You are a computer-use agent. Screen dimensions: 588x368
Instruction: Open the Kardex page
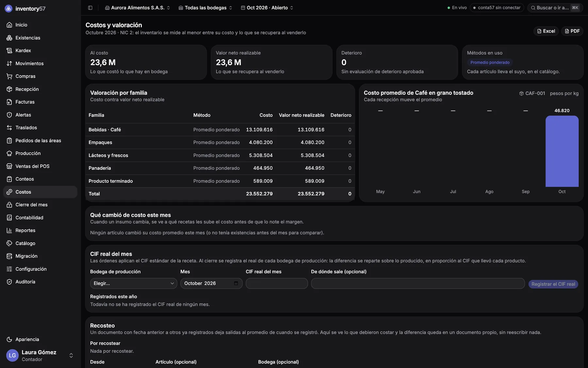[x=40, y=50]
